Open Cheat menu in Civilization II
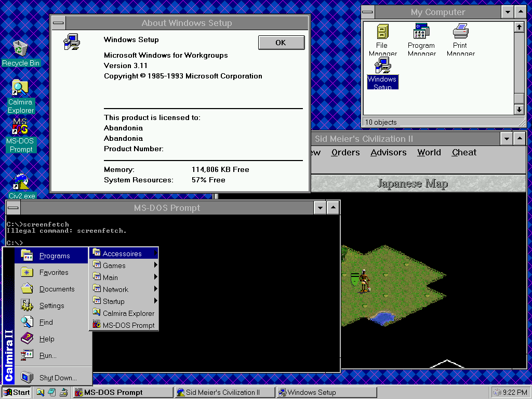Viewport: 532px width, 399px height. (464, 153)
